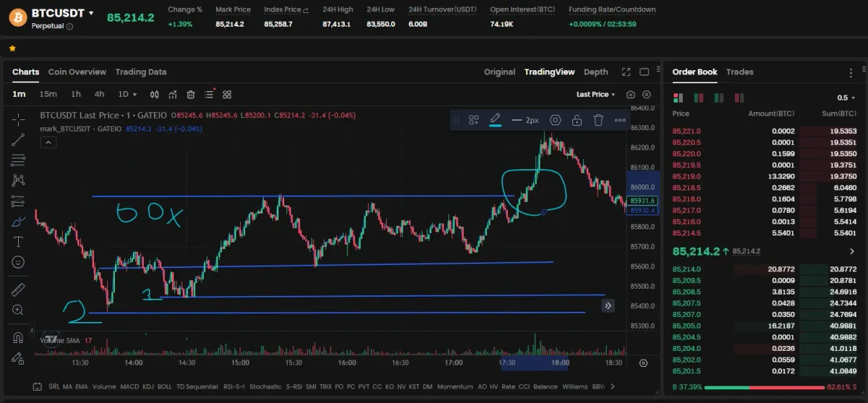The image size is (868, 403).
Task: Select the Original chart view
Action: tap(500, 72)
